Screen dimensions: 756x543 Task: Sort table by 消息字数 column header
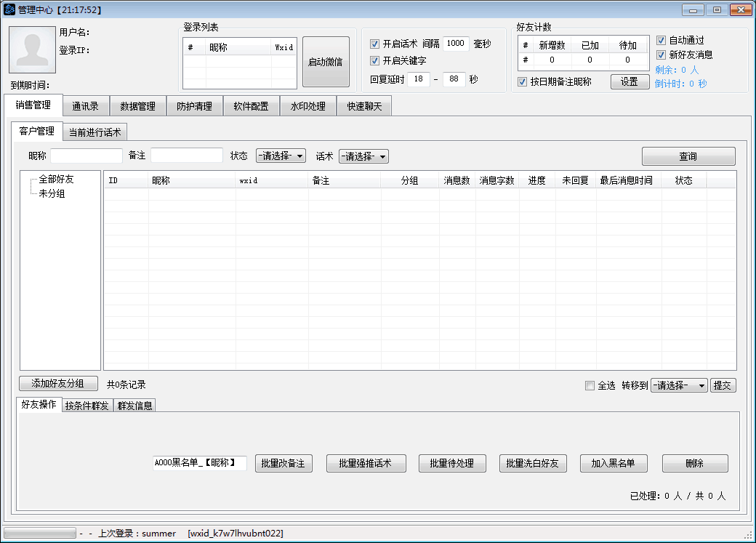pos(496,180)
